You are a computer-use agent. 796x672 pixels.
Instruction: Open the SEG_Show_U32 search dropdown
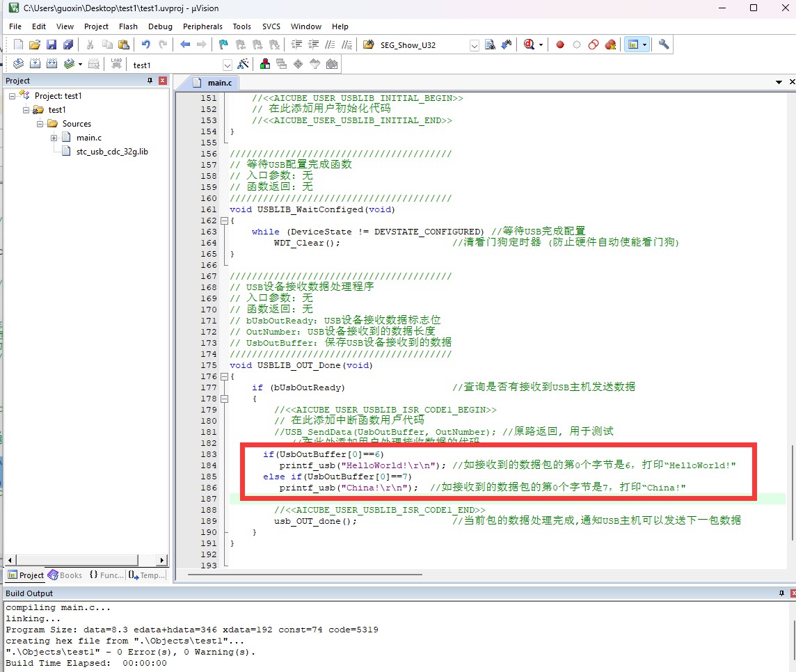474,45
